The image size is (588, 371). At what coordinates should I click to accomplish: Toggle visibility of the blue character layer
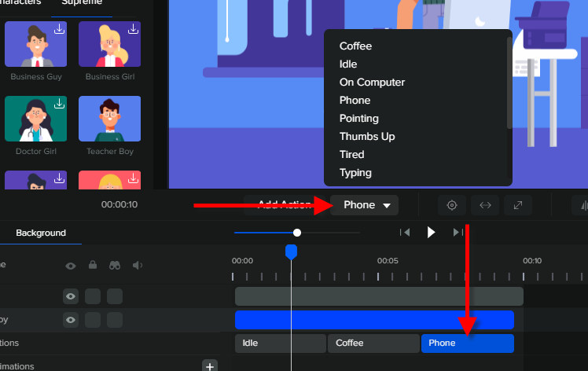71,320
